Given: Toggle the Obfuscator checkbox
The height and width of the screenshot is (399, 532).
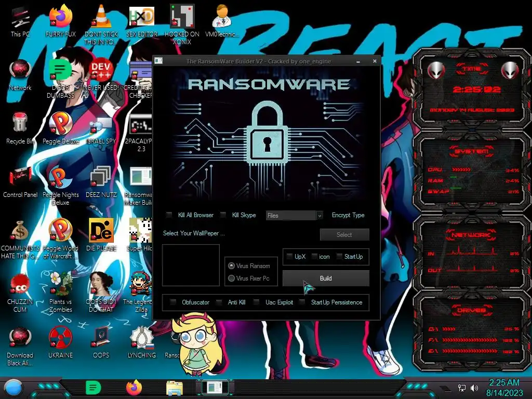Looking at the screenshot, I should click(173, 302).
